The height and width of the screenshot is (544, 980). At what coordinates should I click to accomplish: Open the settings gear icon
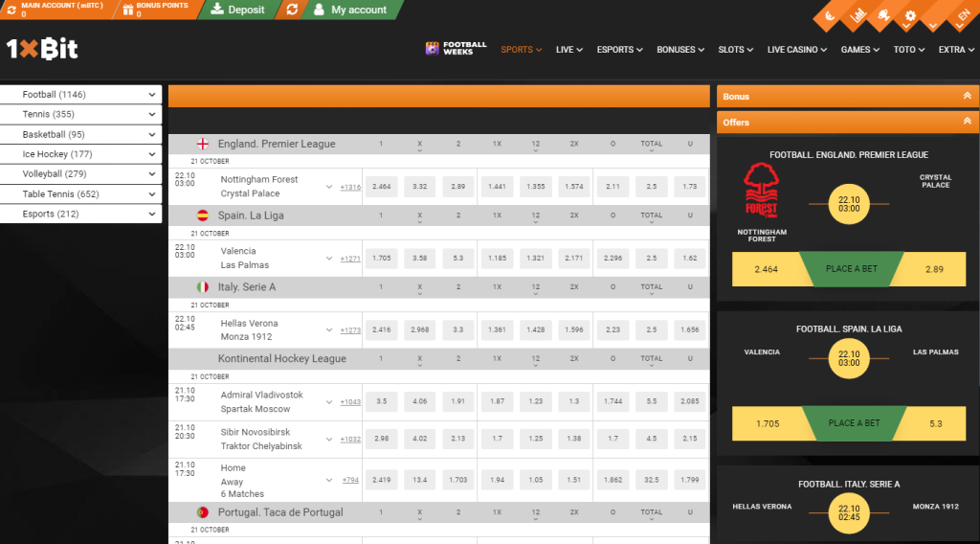910,16
